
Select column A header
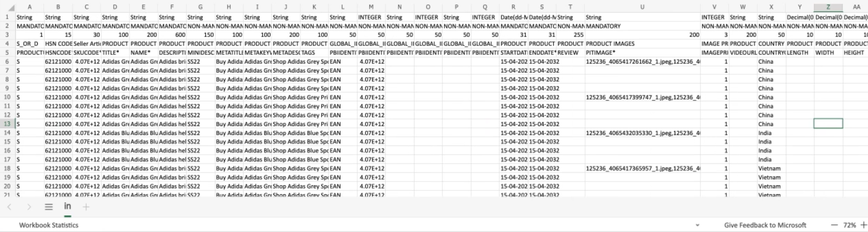[x=30, y=7]
